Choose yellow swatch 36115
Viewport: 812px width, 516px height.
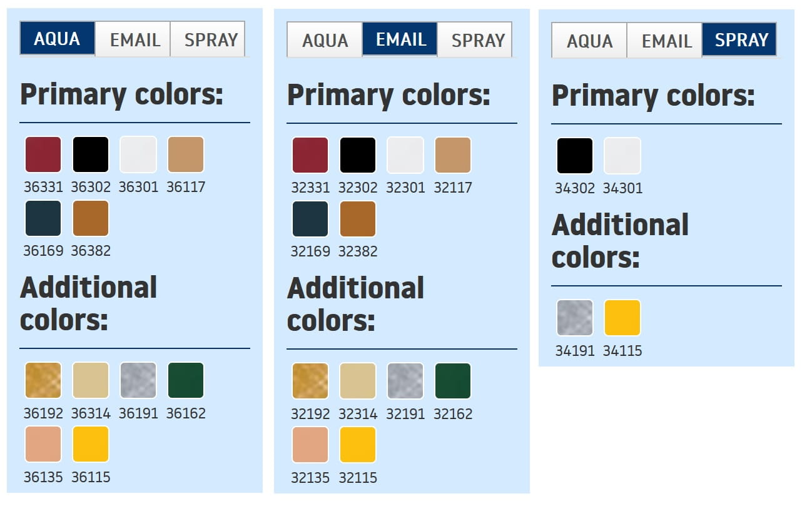click(91, 444)
